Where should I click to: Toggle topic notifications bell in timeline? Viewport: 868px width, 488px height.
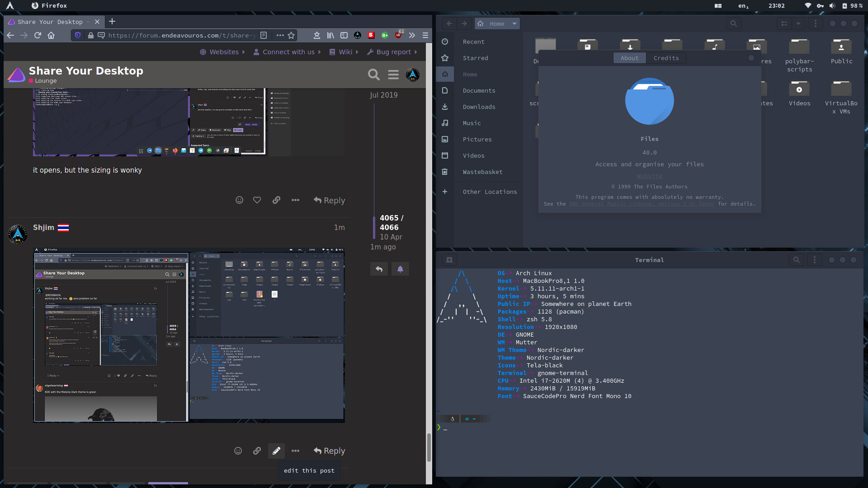click(400, 269)
